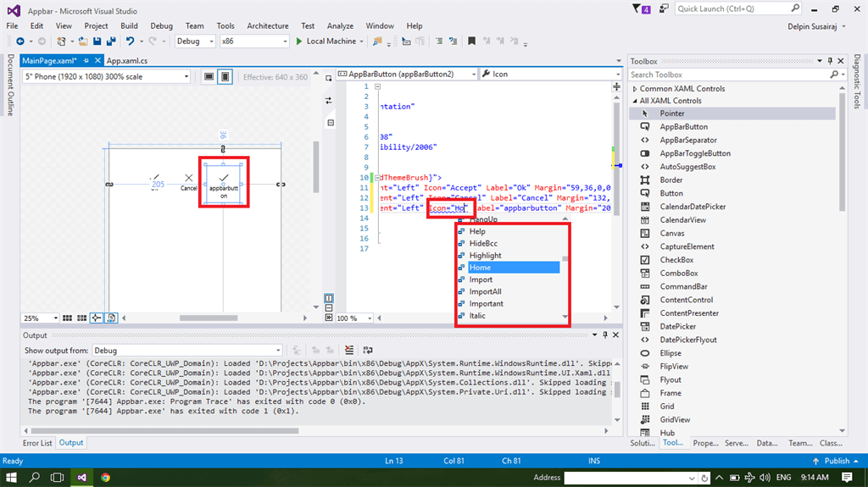Switch to the App.xaml.cs tab
Screen dimensions: 868x487
[x=126, y=61]
